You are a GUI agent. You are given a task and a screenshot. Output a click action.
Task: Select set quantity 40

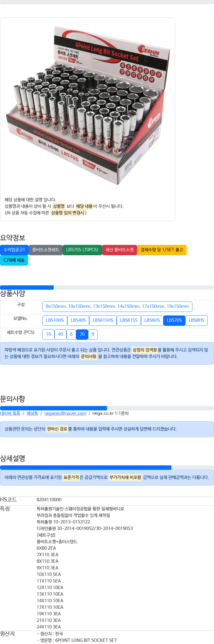click(60, 334)
